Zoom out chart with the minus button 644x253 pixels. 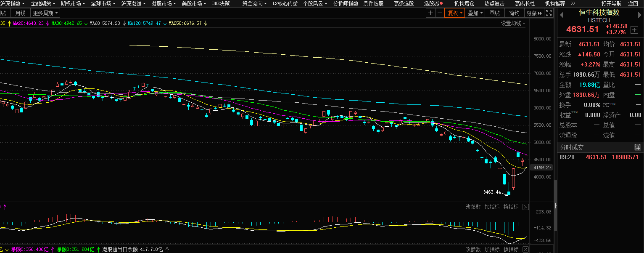440,13
